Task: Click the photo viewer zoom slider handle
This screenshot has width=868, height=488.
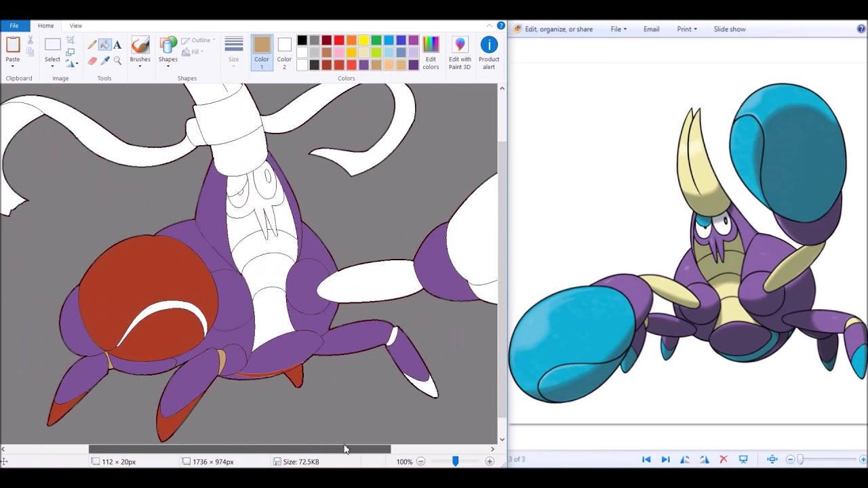Action: pos(800,460)
